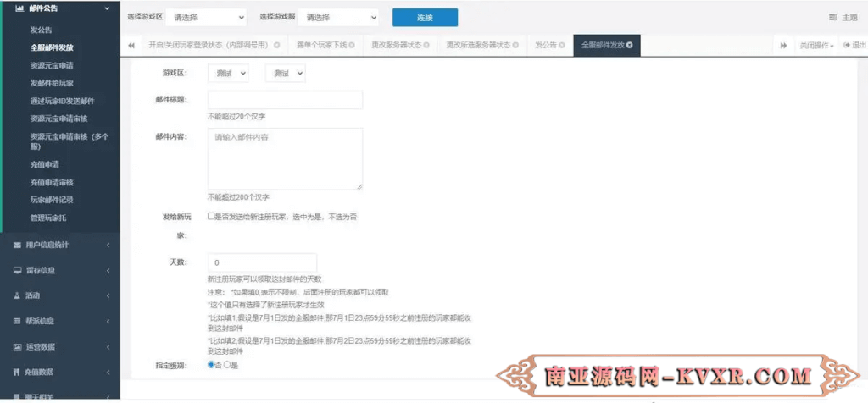The image size is (868, 403).
Task: Click the 运营数据 picture icon
Action: pyautogui.click(x=17, y=347)
